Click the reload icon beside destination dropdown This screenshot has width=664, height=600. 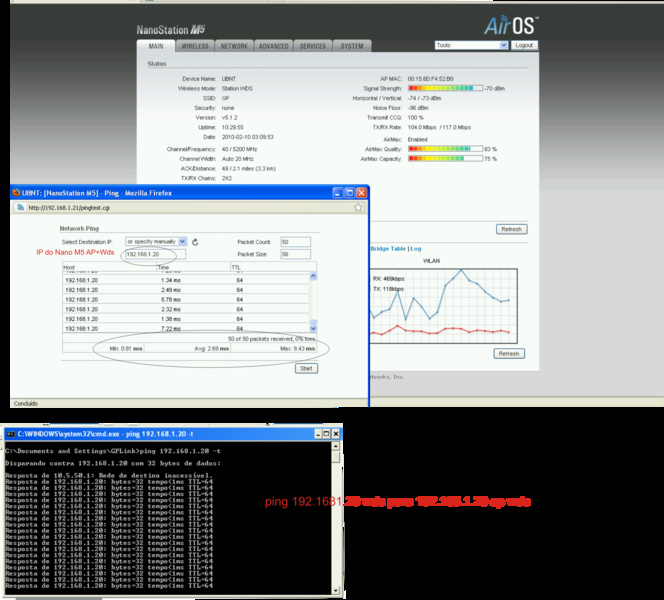click(195, 242)
